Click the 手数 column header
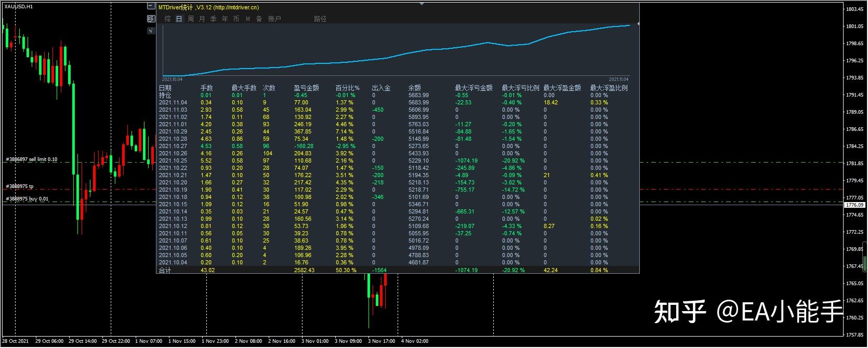868x348 pixels. click(x=206, y=88)
